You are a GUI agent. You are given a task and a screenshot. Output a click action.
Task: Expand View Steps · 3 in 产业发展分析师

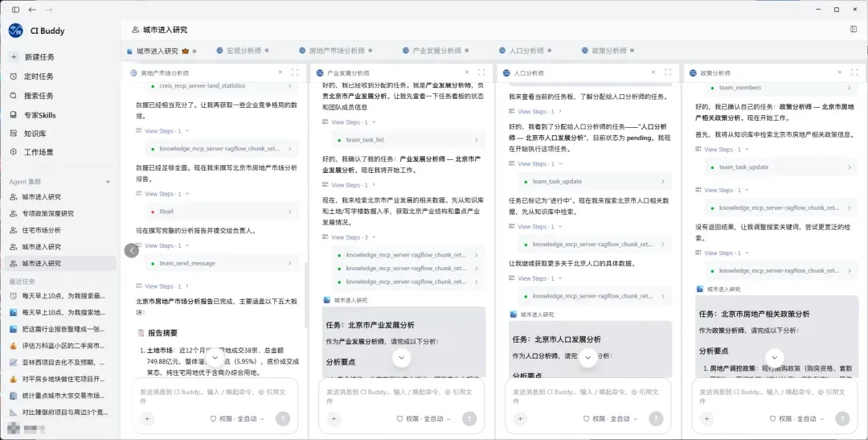click(350, 237)
